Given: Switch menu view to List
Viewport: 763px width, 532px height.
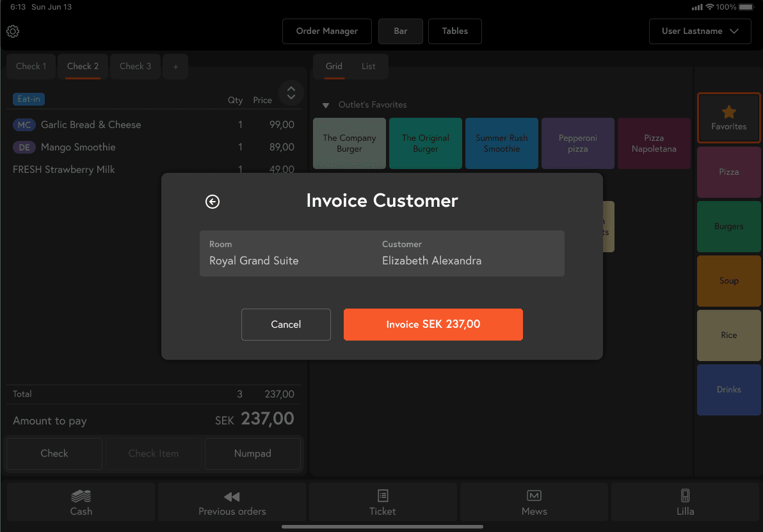Looking at the screenshot, I should coord(368,67).
